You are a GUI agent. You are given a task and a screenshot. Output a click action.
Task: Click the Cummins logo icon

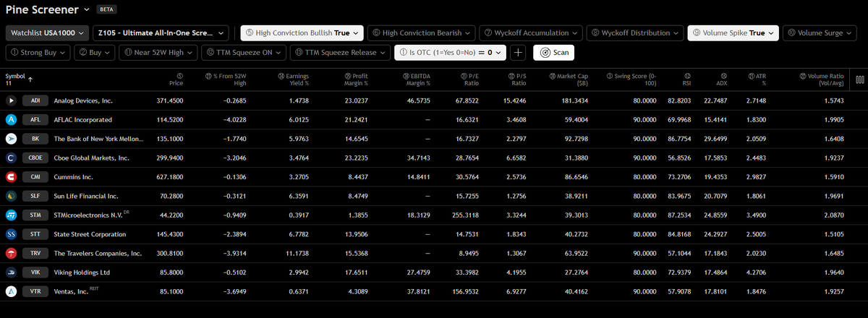coord(12,176)
